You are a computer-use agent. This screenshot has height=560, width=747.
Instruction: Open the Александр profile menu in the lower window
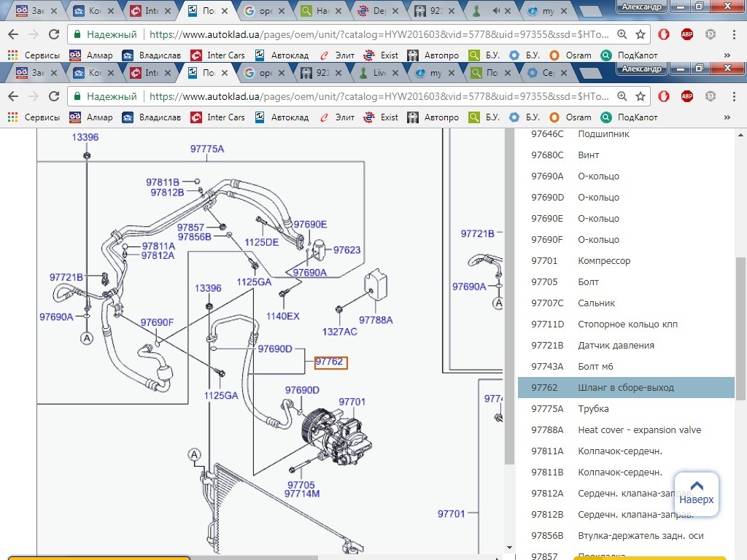pyautogui.click(x=641, y=69)
